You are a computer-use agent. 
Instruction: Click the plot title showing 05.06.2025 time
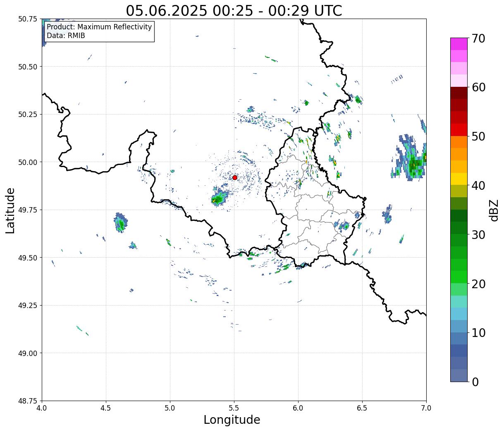click(234, 10)
